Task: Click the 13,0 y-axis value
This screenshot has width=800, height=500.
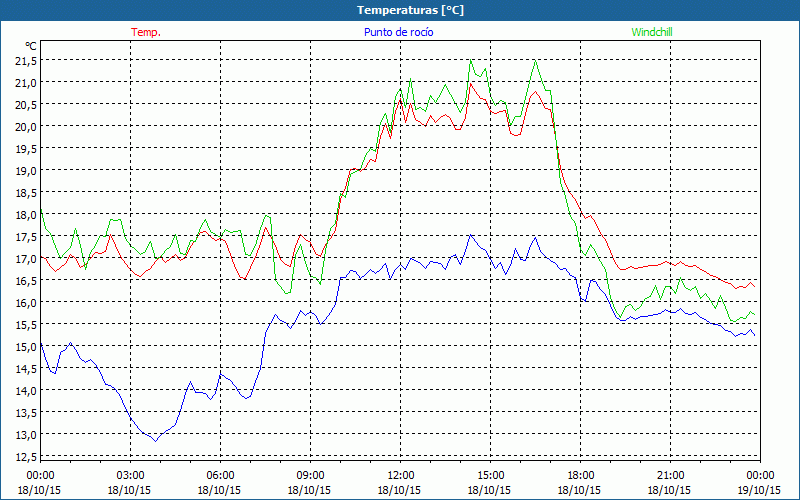Action: (26, 435)
